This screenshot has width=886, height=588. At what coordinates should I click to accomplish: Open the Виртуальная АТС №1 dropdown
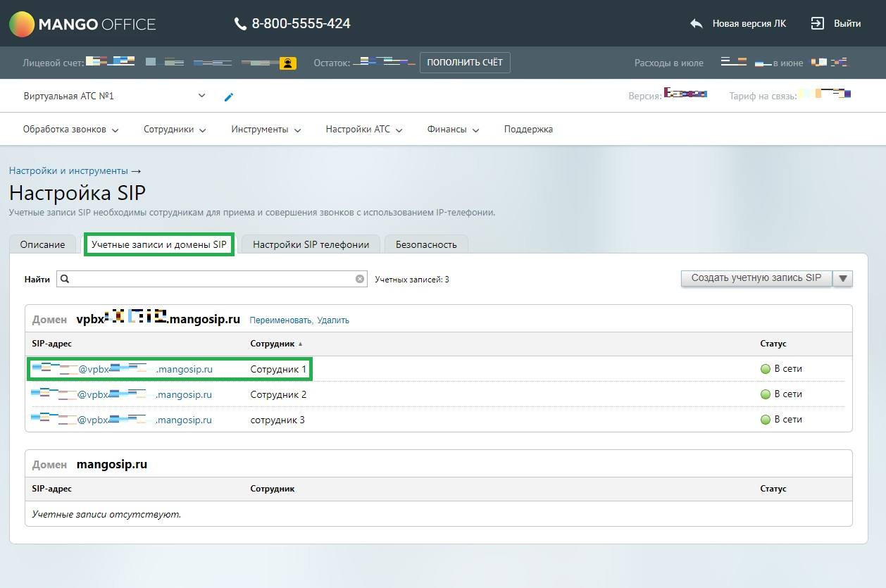[201, 96]
